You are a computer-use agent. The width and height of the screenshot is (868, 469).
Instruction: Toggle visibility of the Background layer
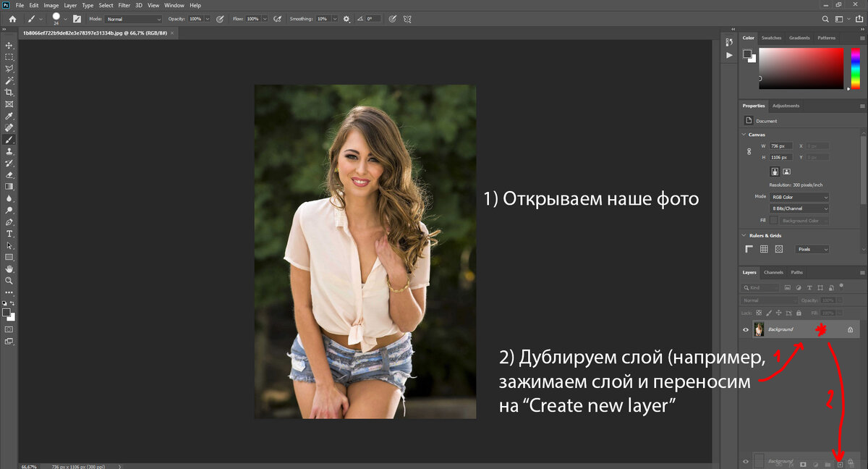tap(746, 329)
